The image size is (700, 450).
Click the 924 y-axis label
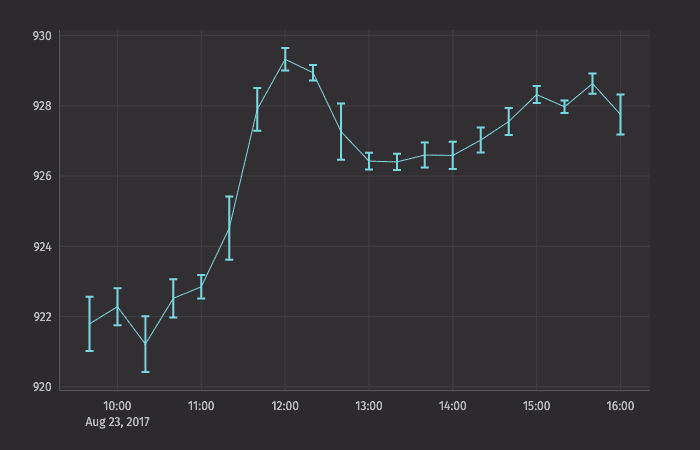[42, 247]
